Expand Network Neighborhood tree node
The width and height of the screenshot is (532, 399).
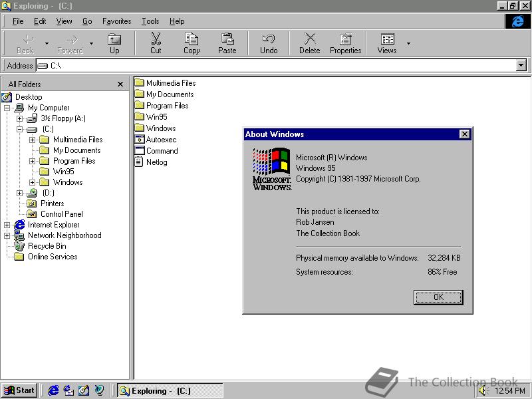(x=7, y=235)
